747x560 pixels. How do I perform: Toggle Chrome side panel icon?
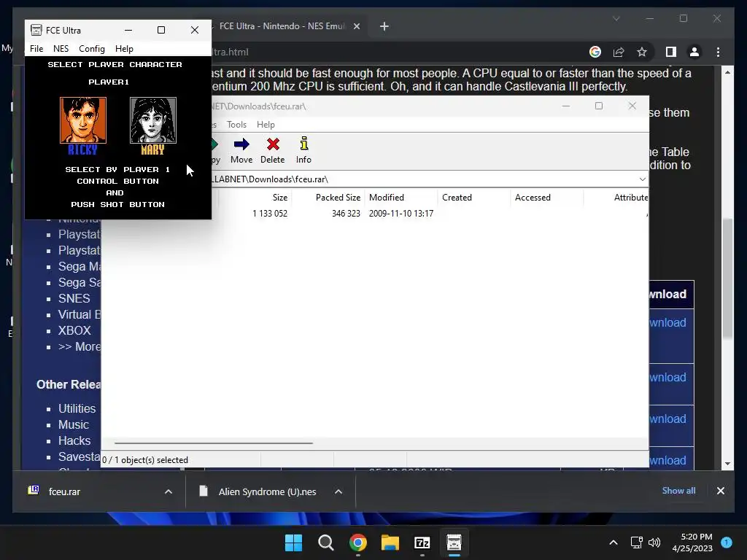pos(671,52)
